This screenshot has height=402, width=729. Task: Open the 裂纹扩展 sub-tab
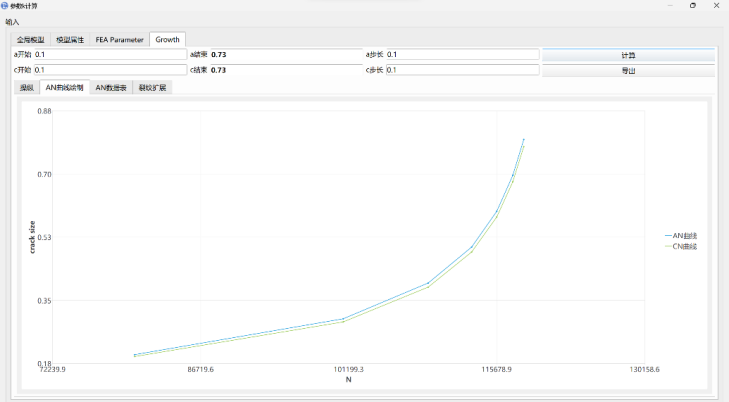(152, 87)
